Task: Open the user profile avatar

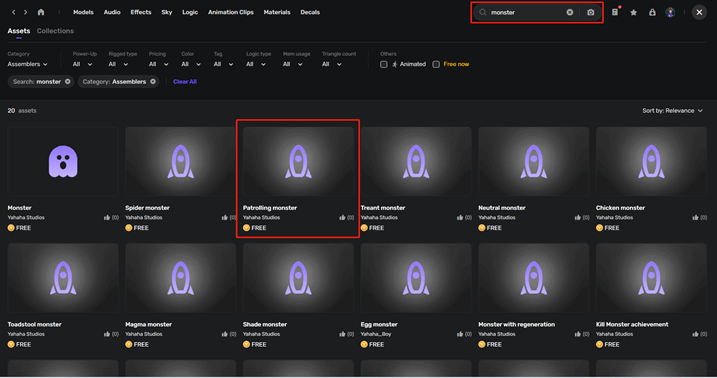Action: (x=670, y=12)
